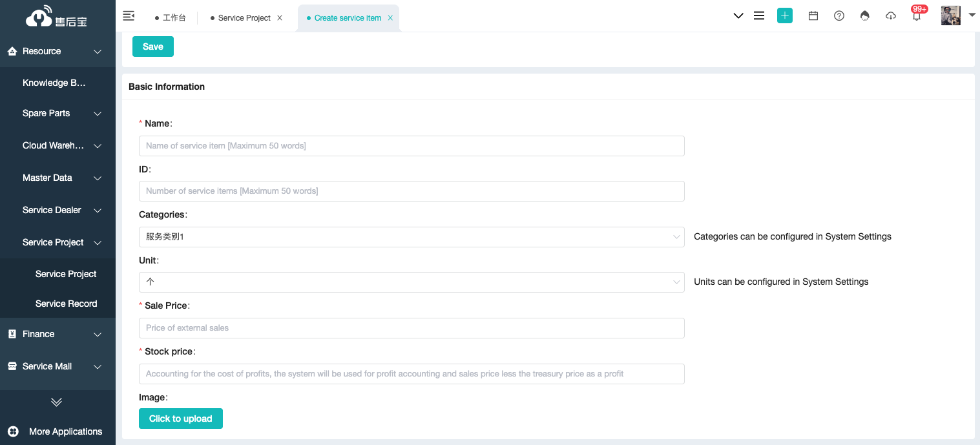Click 'Units can be configured in System Settings' text
Image resolution: width=980 pixels, height=445 pixels.
coord(781,282)
